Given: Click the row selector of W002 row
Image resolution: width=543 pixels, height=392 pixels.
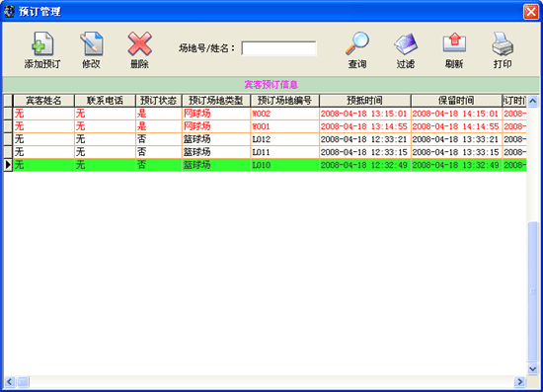Looking at the screenshot, I should click(8, 114).
